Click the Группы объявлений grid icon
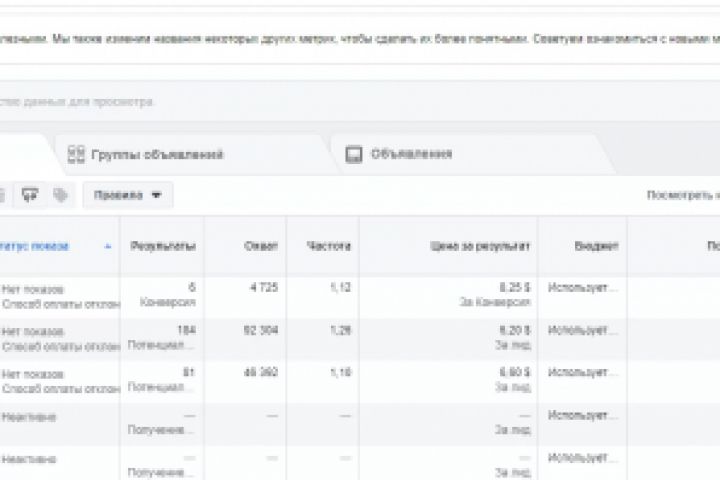 [x=75, y=154]
